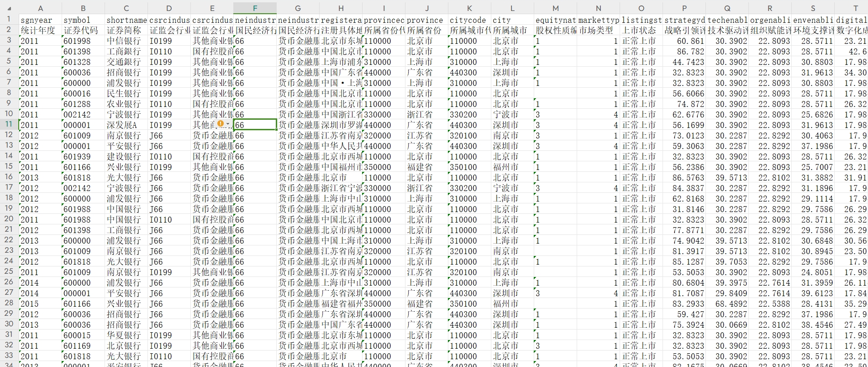Image resolution: width=868 pixels, height=367 pixels.
Task: Select the '交通银行' cell
Action: point(126,62)
